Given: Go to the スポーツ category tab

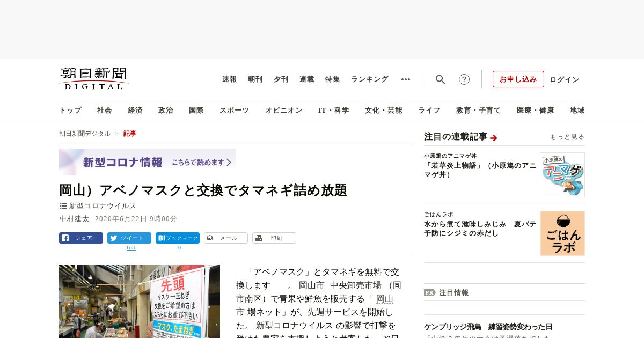Looking at the screenshot, I should [x=234, y=111].
